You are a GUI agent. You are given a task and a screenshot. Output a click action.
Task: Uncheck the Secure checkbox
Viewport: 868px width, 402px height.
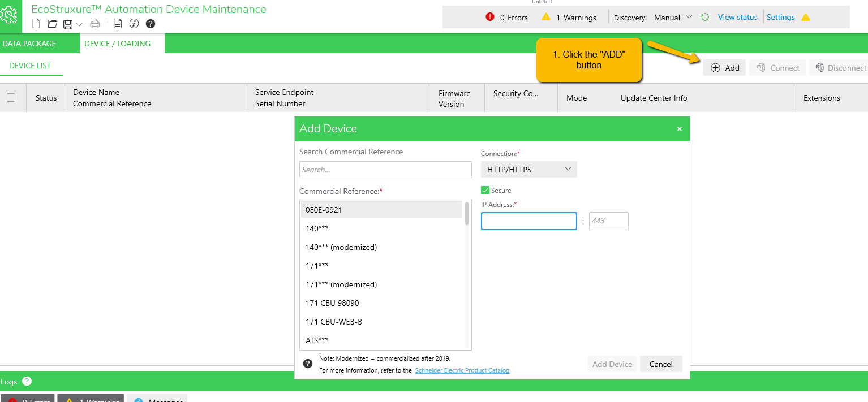point(485,191)
